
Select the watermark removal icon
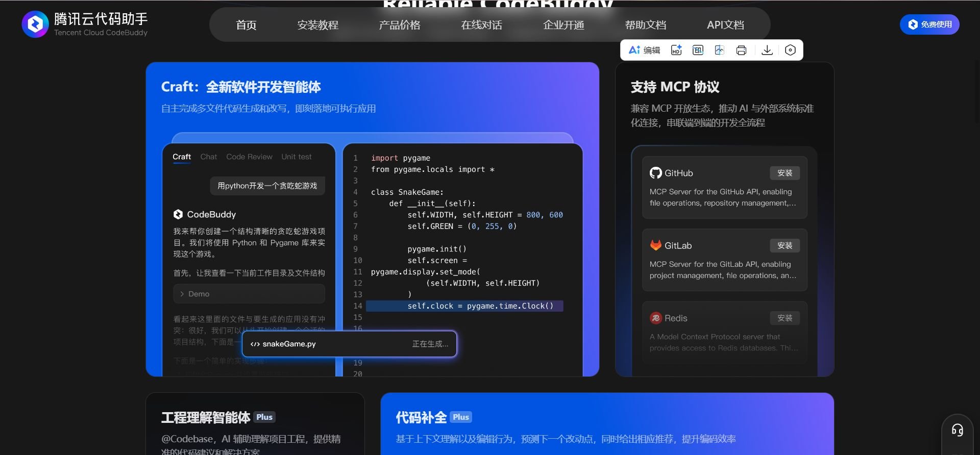coord(698,50)
